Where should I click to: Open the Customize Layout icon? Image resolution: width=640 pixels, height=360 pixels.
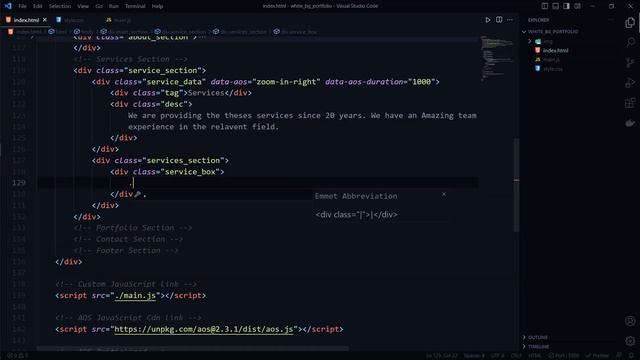[578, 6]
